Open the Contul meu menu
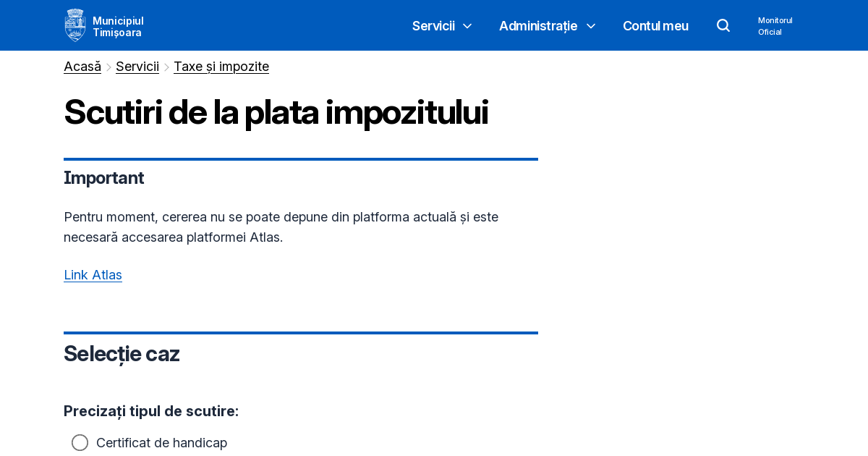The width and height of the screenshot is (868, 456). click(655, 26)
